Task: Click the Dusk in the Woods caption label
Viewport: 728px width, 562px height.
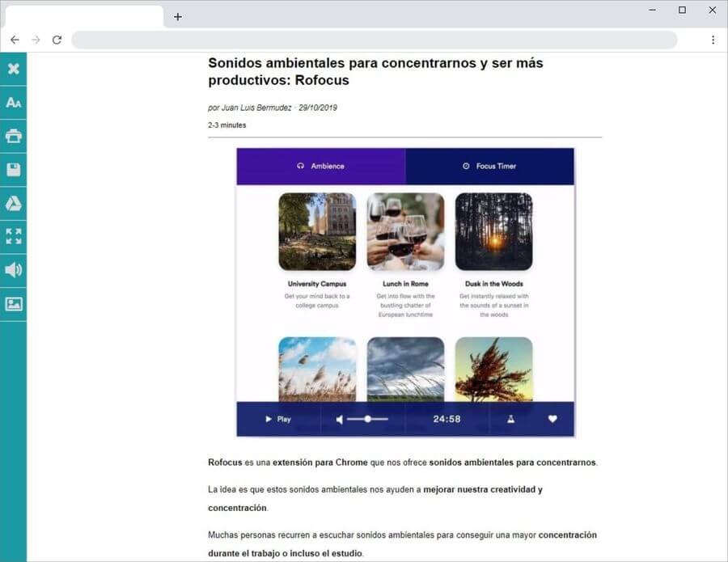Action: (x=494, y=284)
